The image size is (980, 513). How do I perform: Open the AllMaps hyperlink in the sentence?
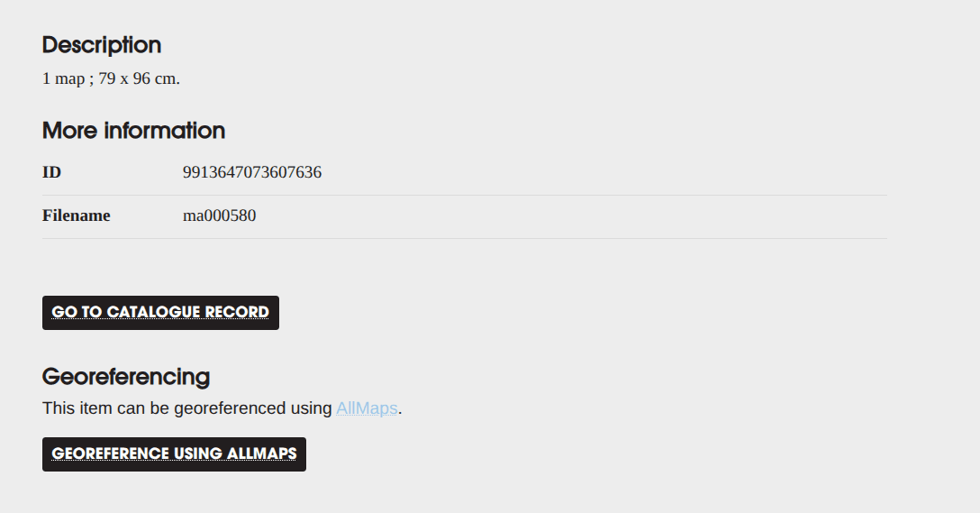click(x=367, y=408)
